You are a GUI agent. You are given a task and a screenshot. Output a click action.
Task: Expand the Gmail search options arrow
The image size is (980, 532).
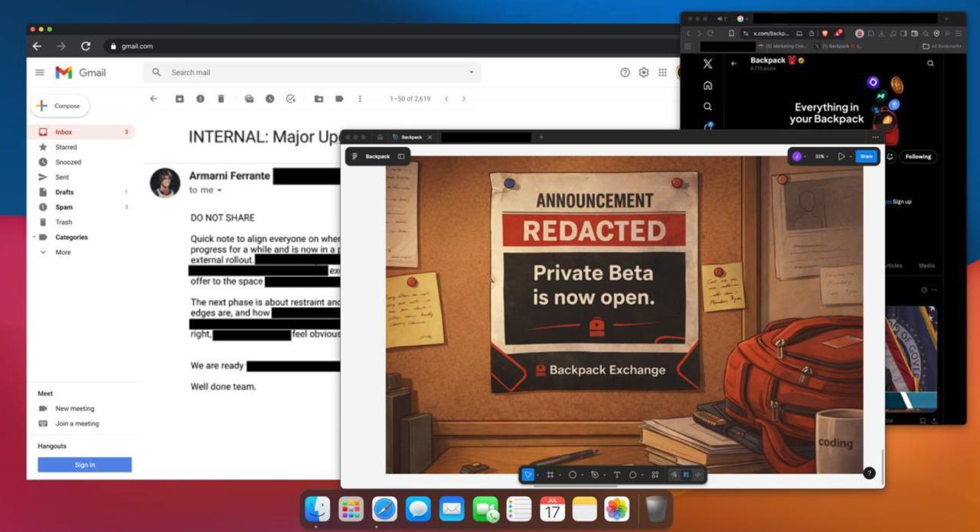[471, 72]
